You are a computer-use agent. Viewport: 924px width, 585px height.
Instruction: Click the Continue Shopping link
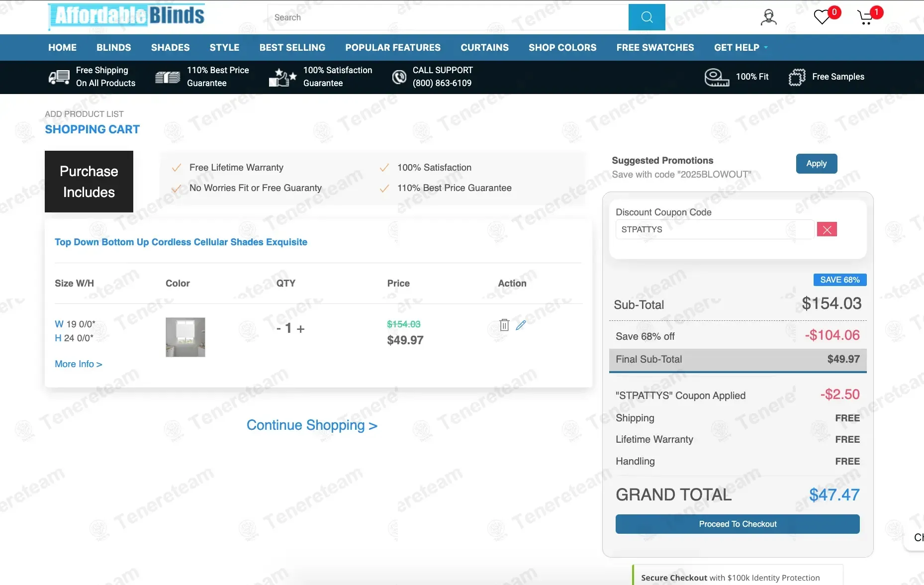(312, 425)
